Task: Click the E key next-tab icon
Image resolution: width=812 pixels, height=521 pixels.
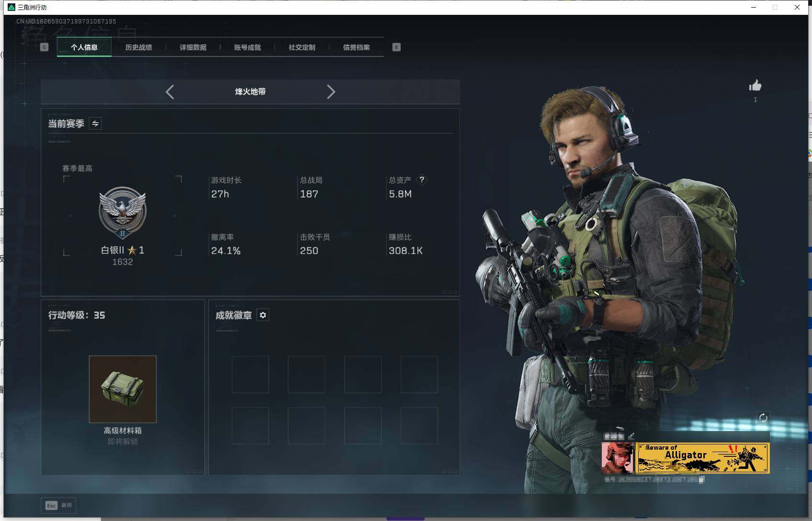Action: pos(396,47)
